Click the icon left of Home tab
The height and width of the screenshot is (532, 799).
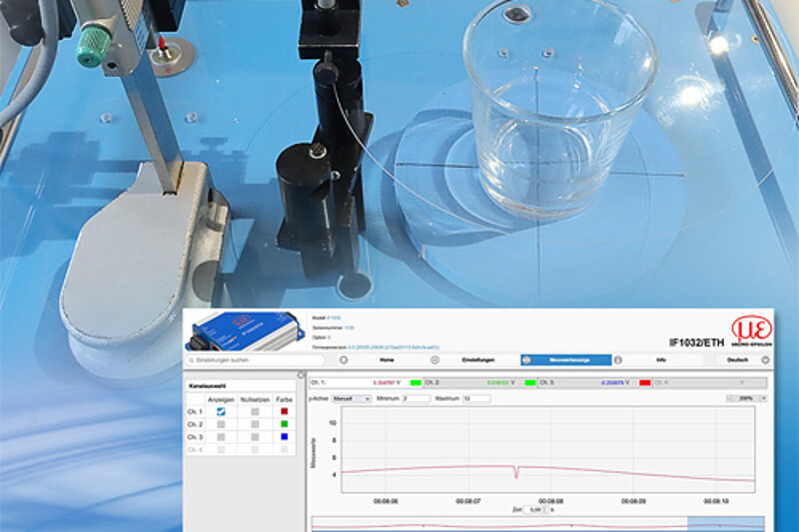pos(344,359)
